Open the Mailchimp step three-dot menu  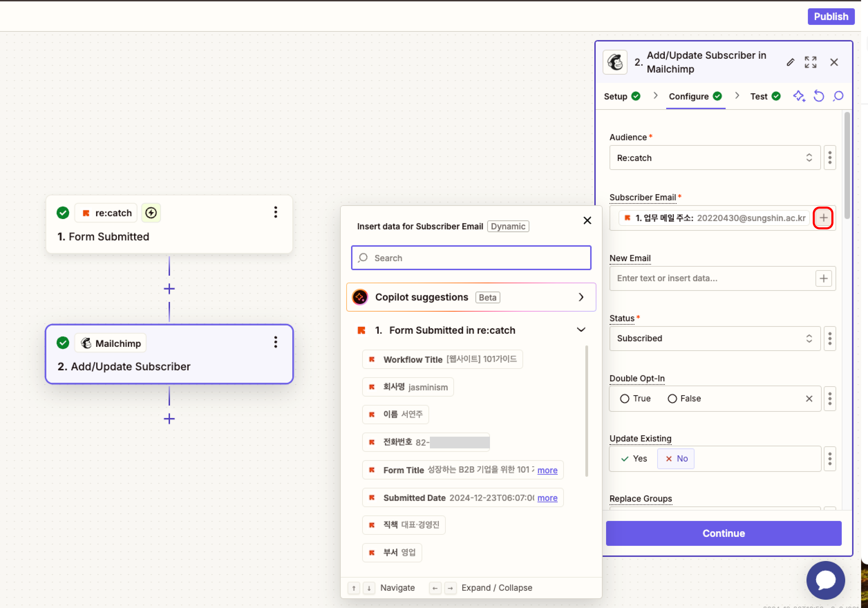click(x=276, y=342)
